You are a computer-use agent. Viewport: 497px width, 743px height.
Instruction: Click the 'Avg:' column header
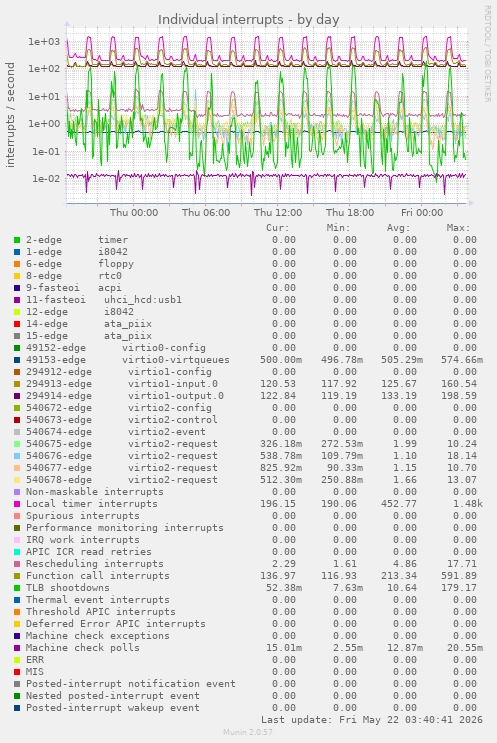click(x=398, y=228)
